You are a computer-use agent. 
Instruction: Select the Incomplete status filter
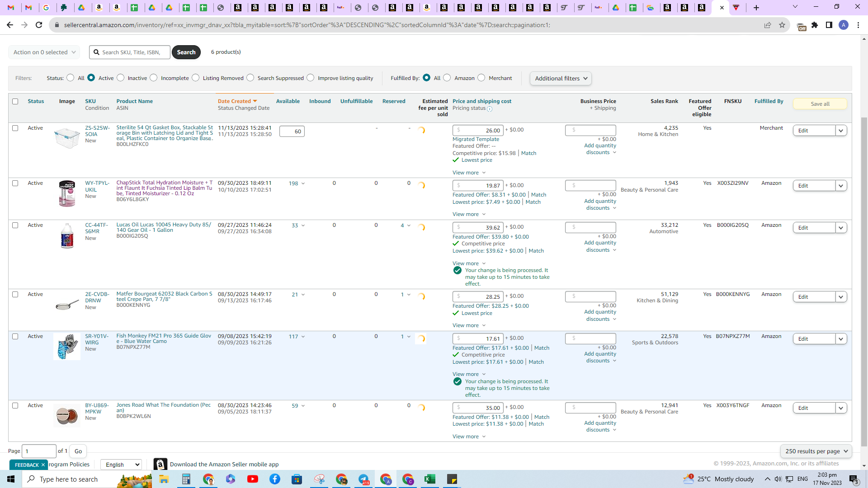click(x=154, y=78)
